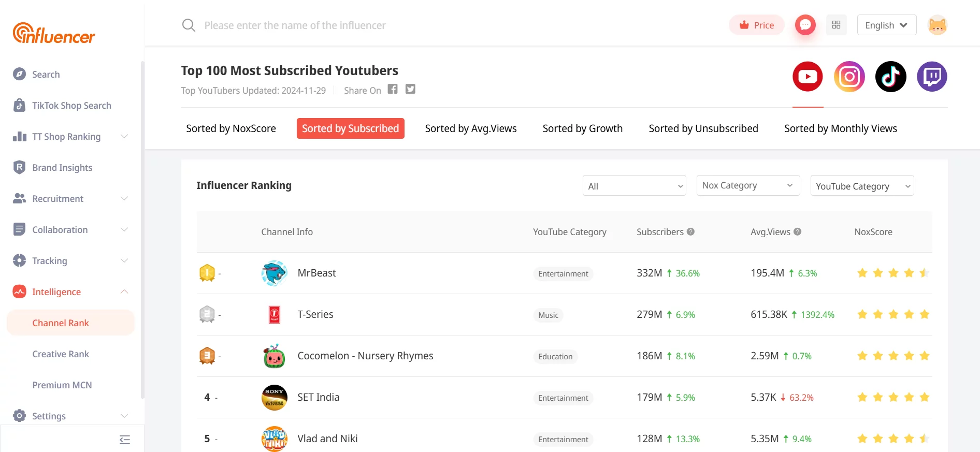
Task: Share on Twitter icon
Action: [410, 89]
